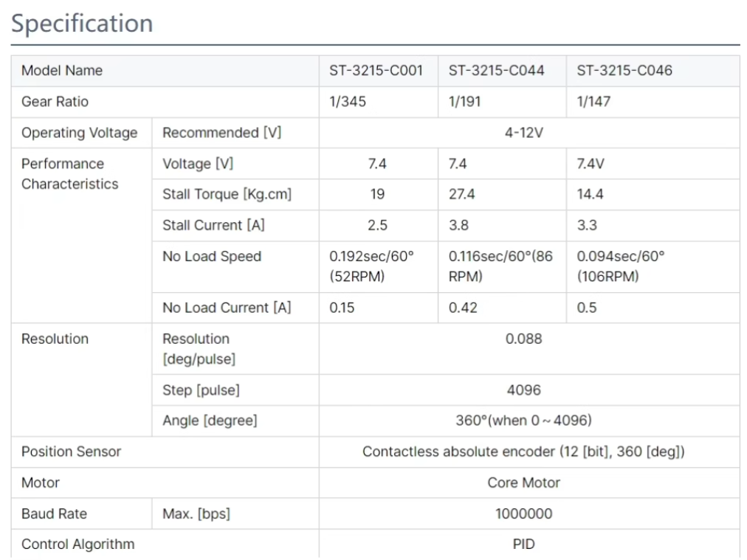
Task: Click the 27.4 stall torque value
Action: tap(462, 195)
